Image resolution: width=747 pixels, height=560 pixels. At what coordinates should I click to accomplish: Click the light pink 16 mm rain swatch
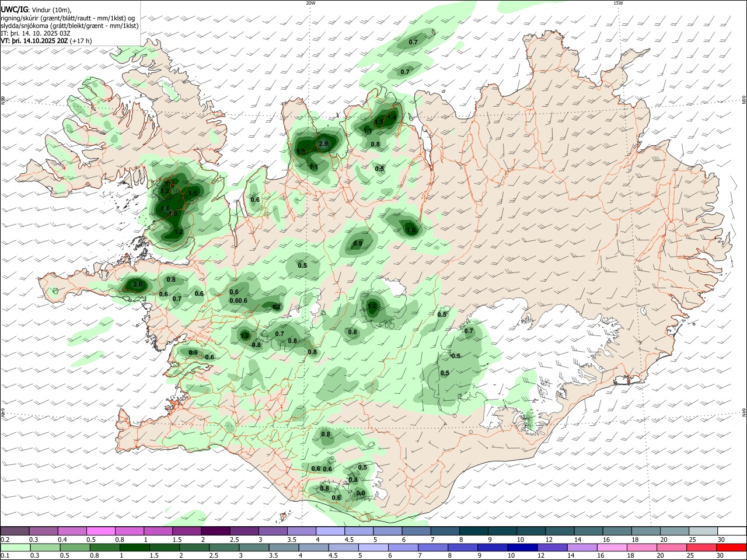[x=611, y=547]
